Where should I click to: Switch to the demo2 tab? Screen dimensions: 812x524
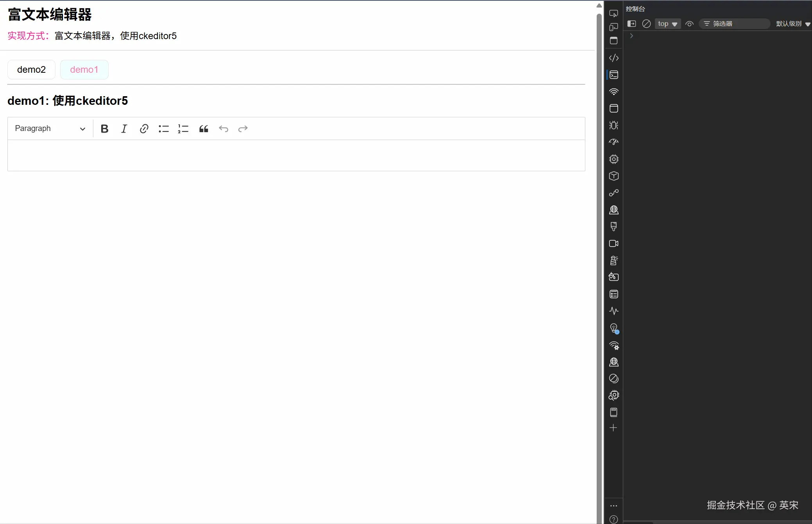point(31,70)
